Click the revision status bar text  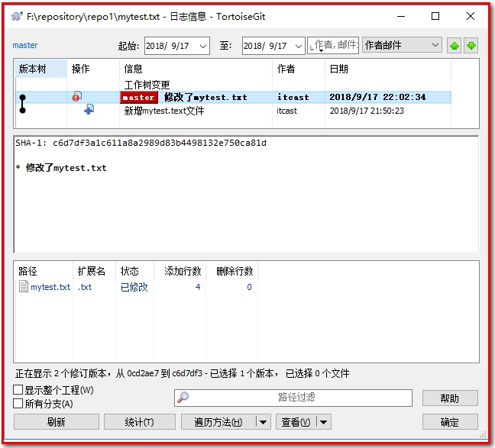click(182, 373)
